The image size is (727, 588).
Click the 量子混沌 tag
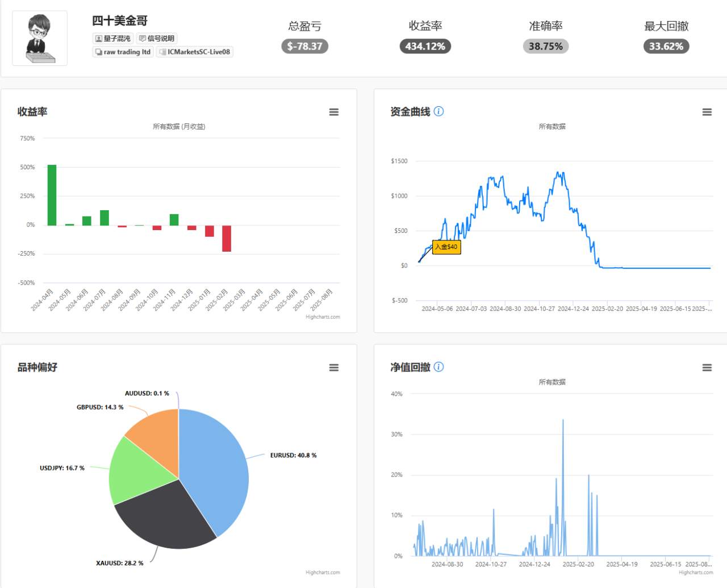pyautogui.click(x=113, y=38)
